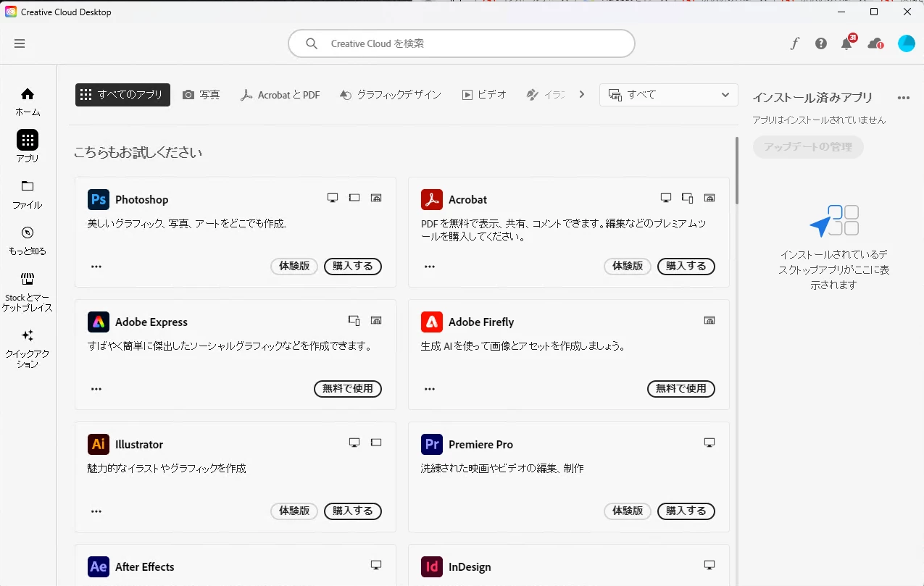Open Quick Actions (クイックアクション) in the sidebar
Viewport: 924px width, 586px height.
click(28, 348)
